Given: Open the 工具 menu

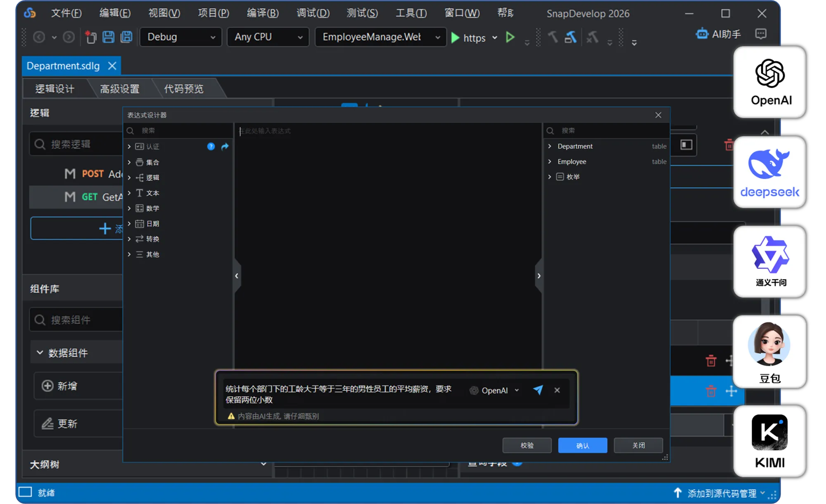Looking at the screenshot, I should coord(411,13).
